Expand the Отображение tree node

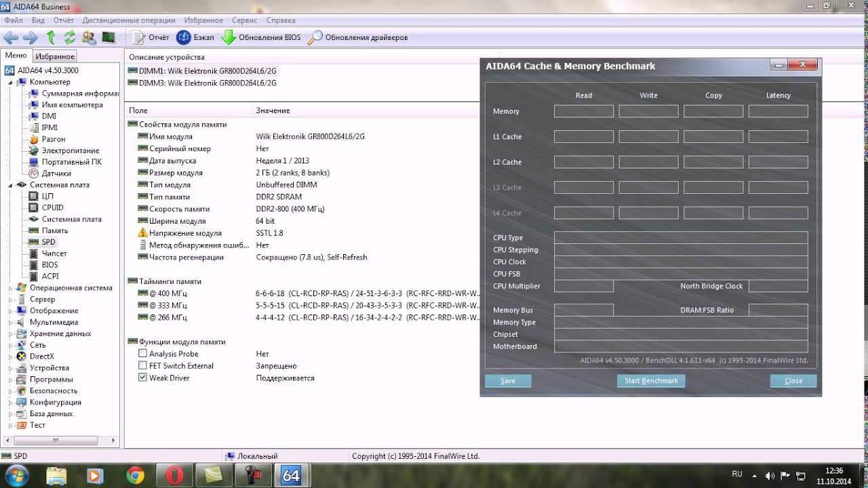[10, 311]
